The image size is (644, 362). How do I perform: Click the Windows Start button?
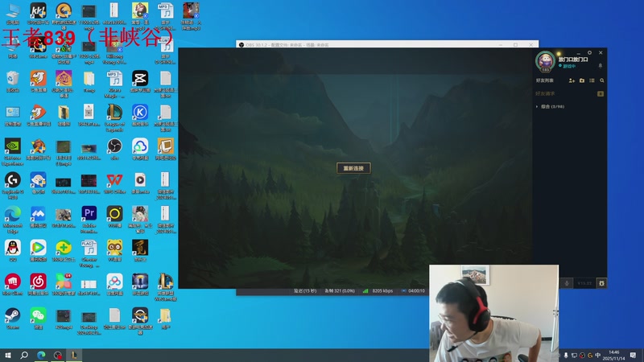tap(8, 355)
